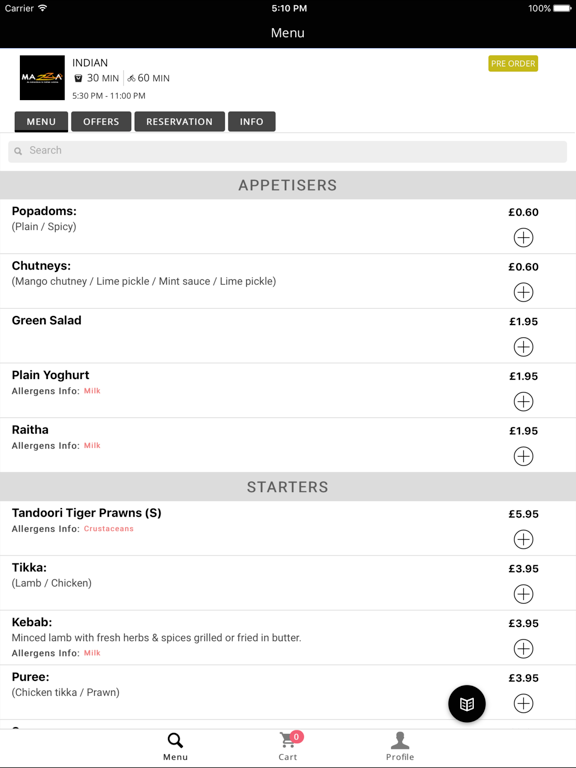Screen dimensions: 576x768
Task: Add Plain Yoghurt with plus icon
Action: pyautogui.click(x=523, y=402)
